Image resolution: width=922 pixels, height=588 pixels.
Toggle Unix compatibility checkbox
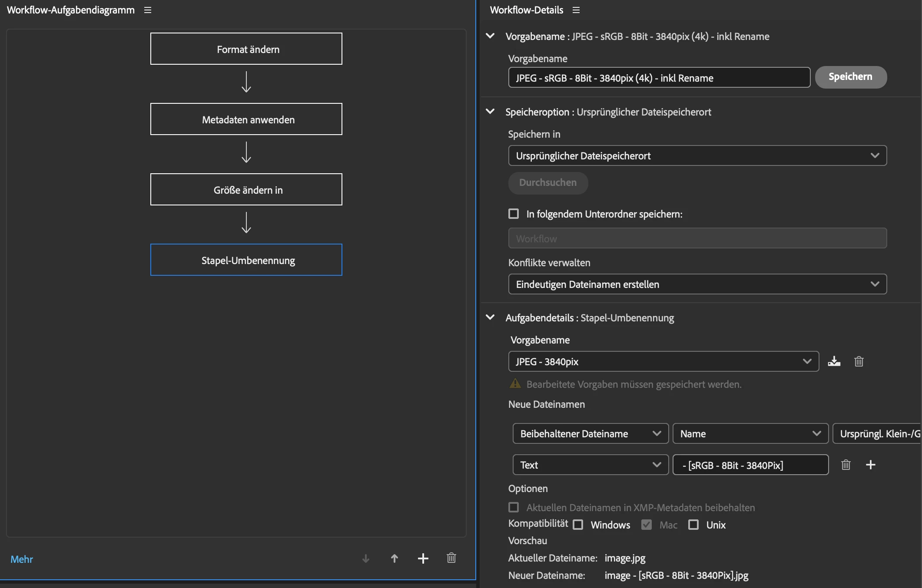click(693, 525)
